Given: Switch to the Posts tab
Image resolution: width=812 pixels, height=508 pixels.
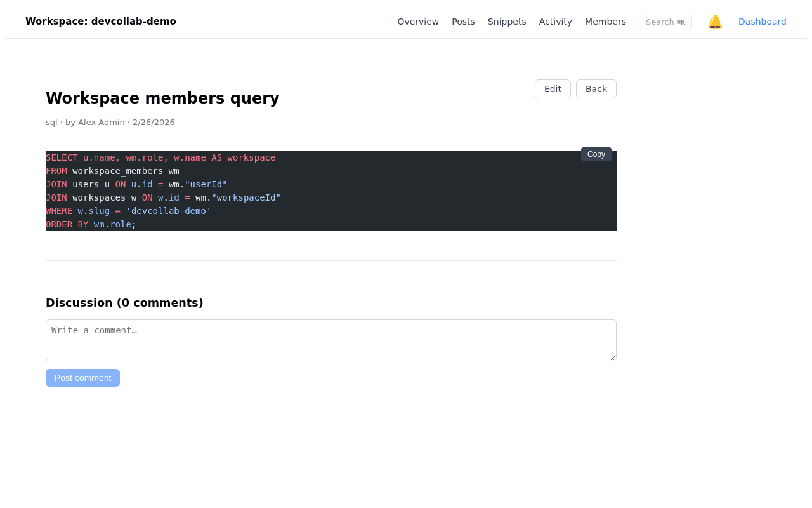Looking at the screenshot, I should point(463,20).
